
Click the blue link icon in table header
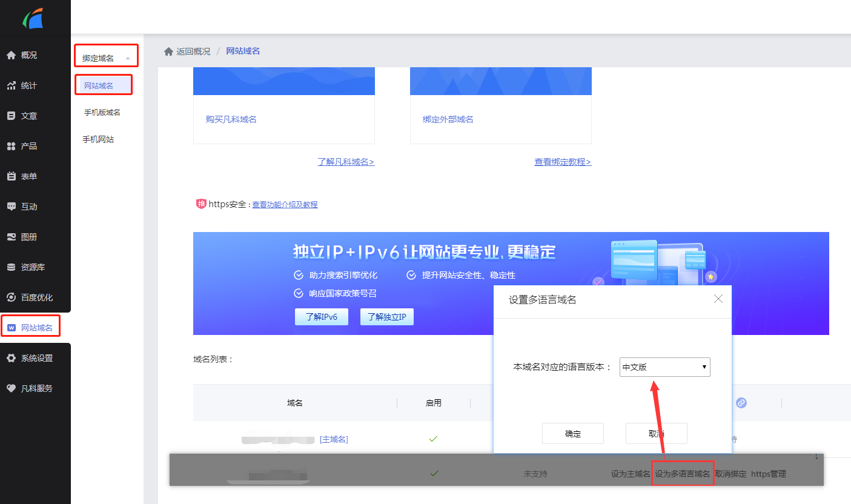tap(741, 403)
